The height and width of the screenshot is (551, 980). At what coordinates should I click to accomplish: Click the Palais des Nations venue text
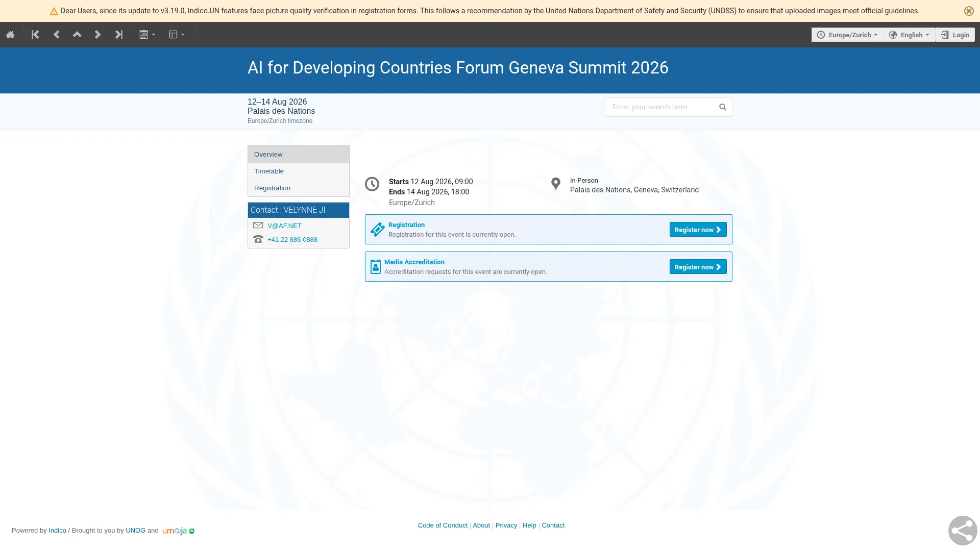point(281,111)
